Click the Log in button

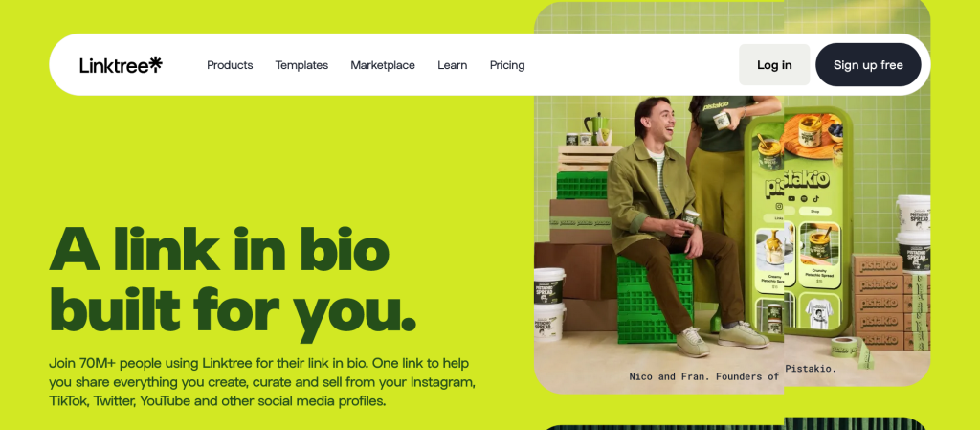pos(774,65)
